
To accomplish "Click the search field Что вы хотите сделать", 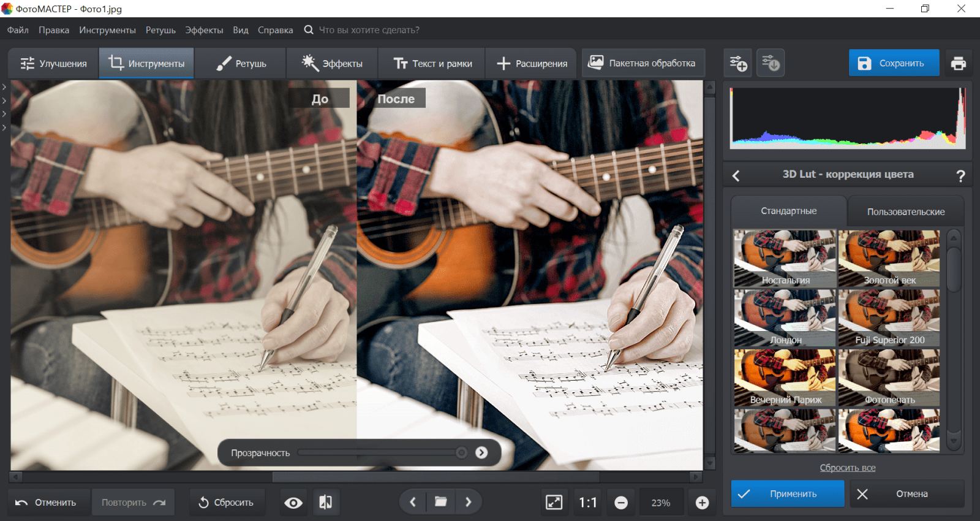I will (x=369, y=30).
